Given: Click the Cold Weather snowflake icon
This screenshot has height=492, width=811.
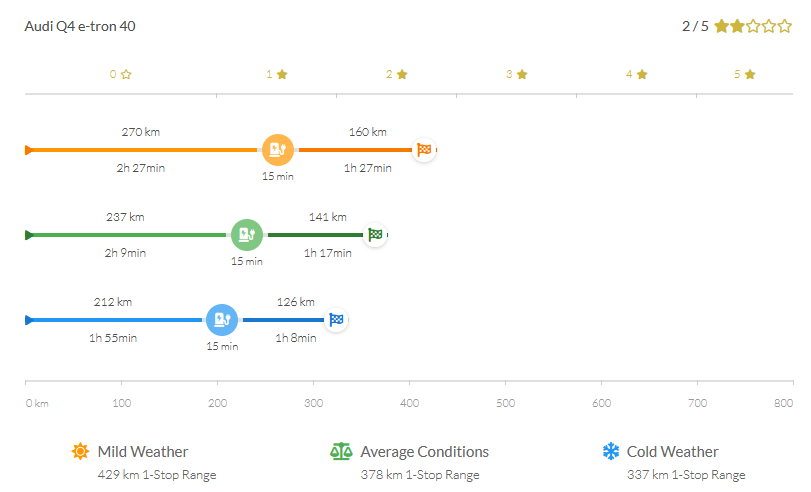Looking at the screenshot, I should (610, 452).
